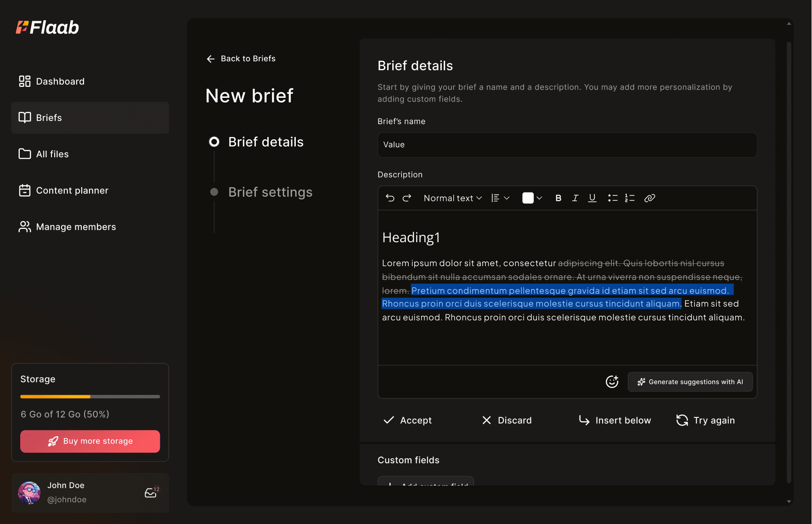
Task: Click the Heading1 text in editor
Action: pos(411,238)
